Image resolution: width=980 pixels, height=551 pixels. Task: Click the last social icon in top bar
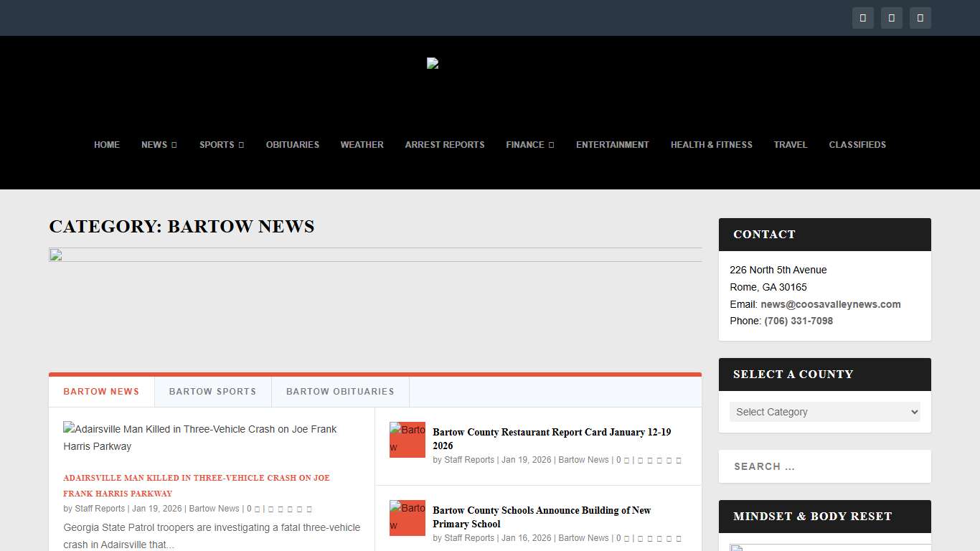(x=920, y=18)
